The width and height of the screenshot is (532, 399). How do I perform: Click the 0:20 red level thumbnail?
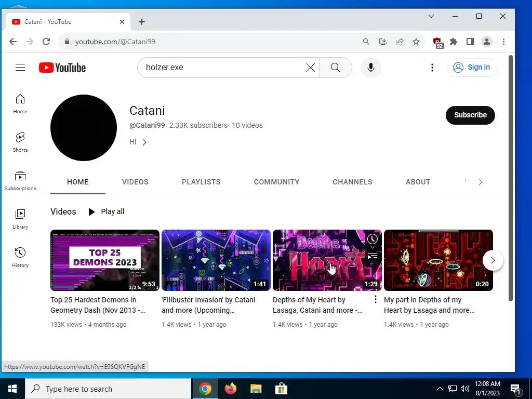[x=438, y=260]
